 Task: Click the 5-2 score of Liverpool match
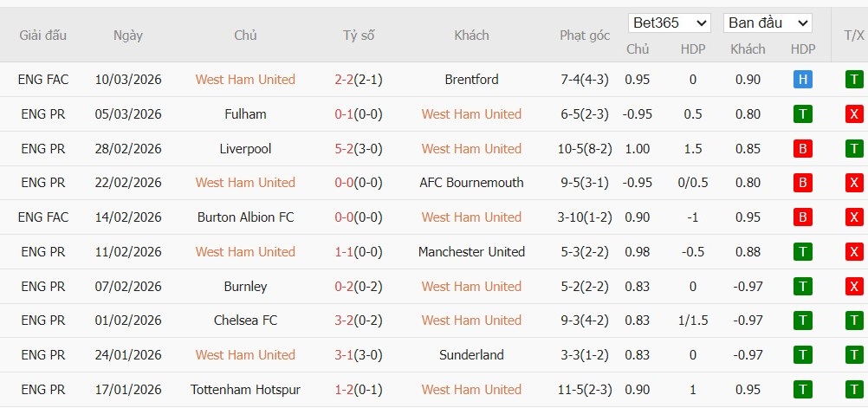[344, 149]
